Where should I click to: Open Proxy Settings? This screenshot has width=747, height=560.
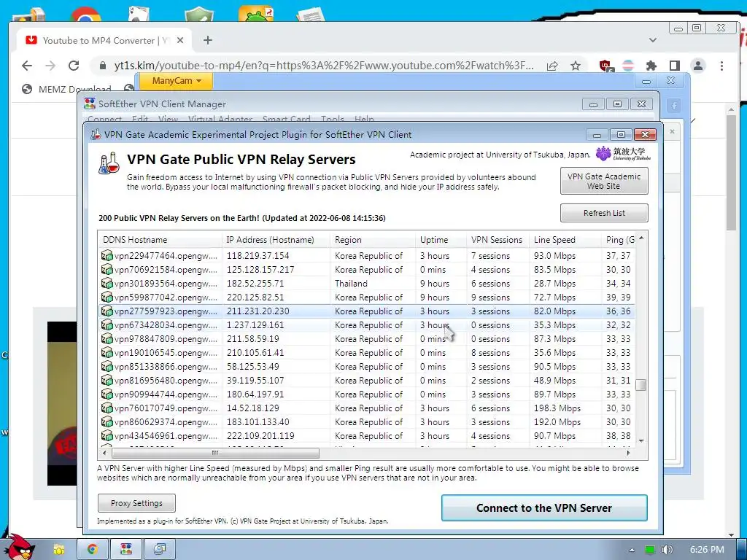tap(136, 503)
